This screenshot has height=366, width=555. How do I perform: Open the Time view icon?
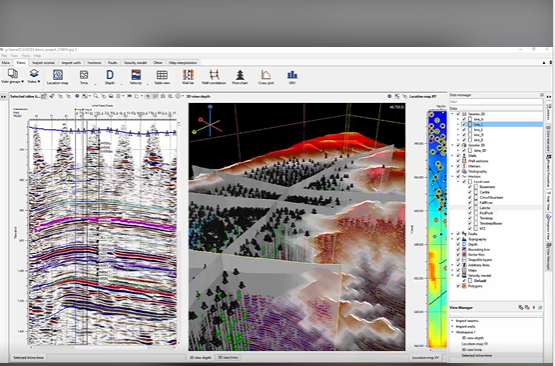click(x=84, y=76)
